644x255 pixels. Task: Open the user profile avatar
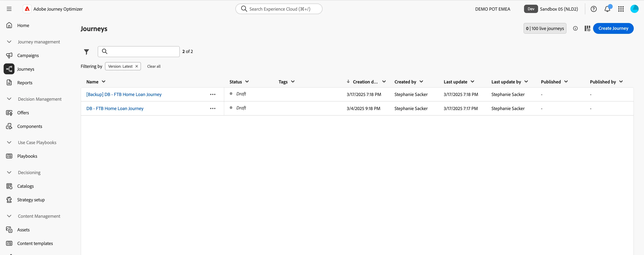[634, 9]
